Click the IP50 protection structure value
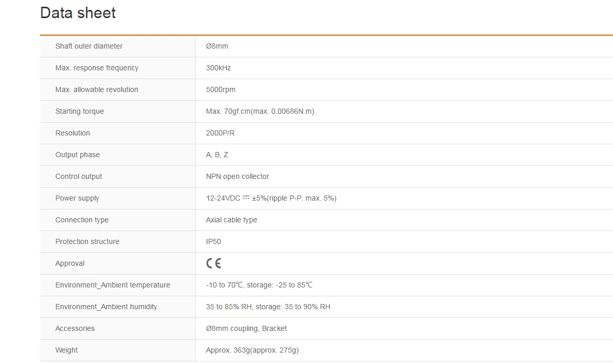The width and height of the screenshot is (613, 364). coord(213,242)
